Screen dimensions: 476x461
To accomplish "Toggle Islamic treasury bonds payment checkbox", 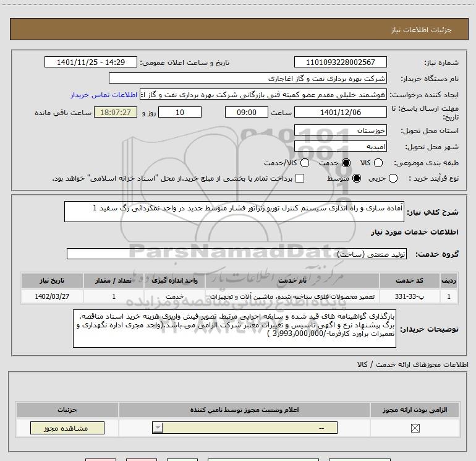I will (x=300, y=178).
